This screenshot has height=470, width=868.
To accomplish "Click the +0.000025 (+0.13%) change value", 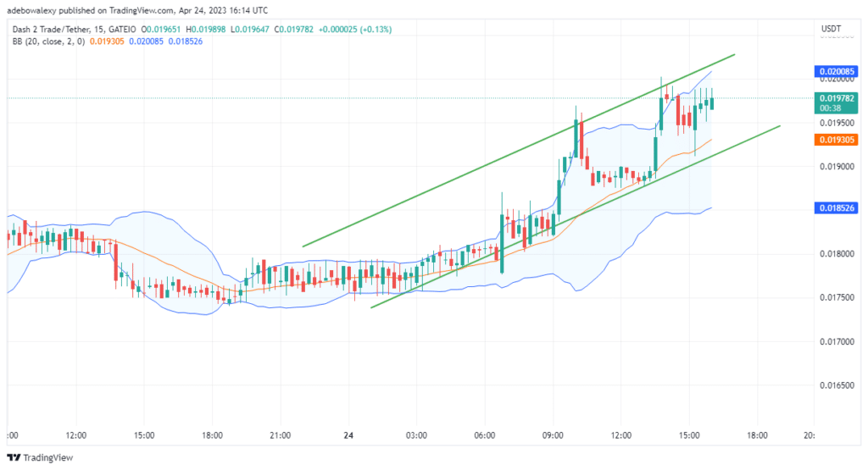I will point(355,30).
